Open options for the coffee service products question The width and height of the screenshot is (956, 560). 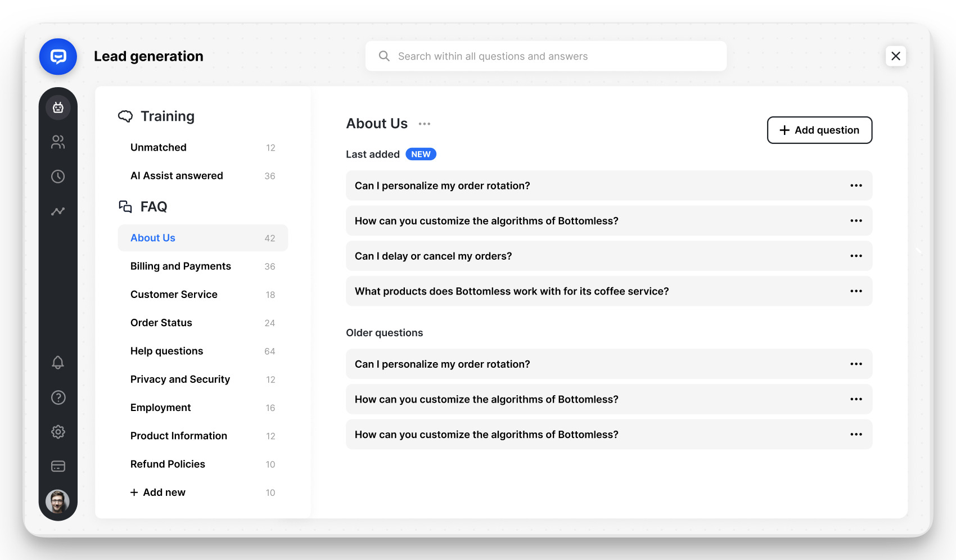[856, 291]
